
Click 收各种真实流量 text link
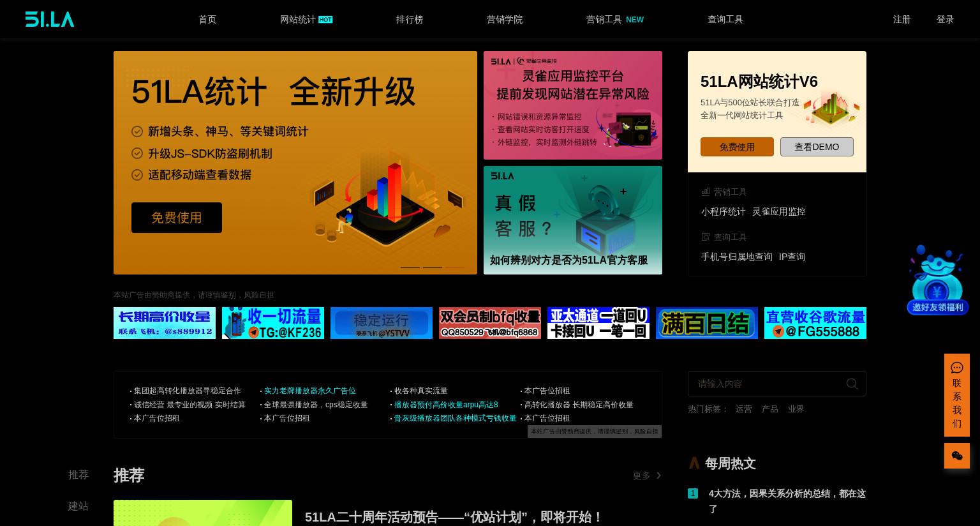tap(421, 391)
